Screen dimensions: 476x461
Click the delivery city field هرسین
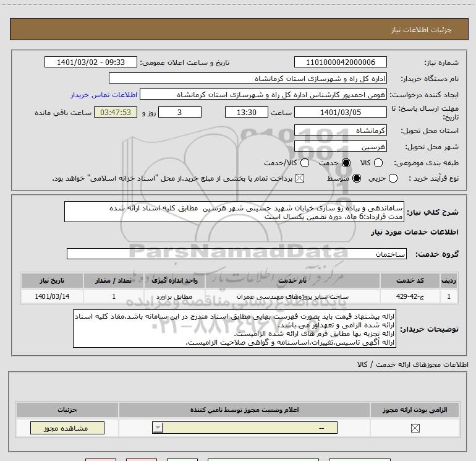[x=340, y=147]
